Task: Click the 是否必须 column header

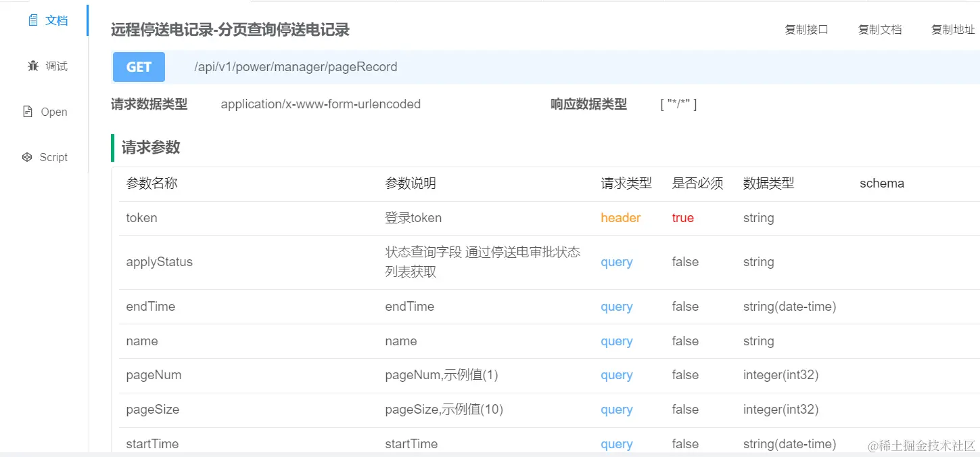Action: [697, 183]
